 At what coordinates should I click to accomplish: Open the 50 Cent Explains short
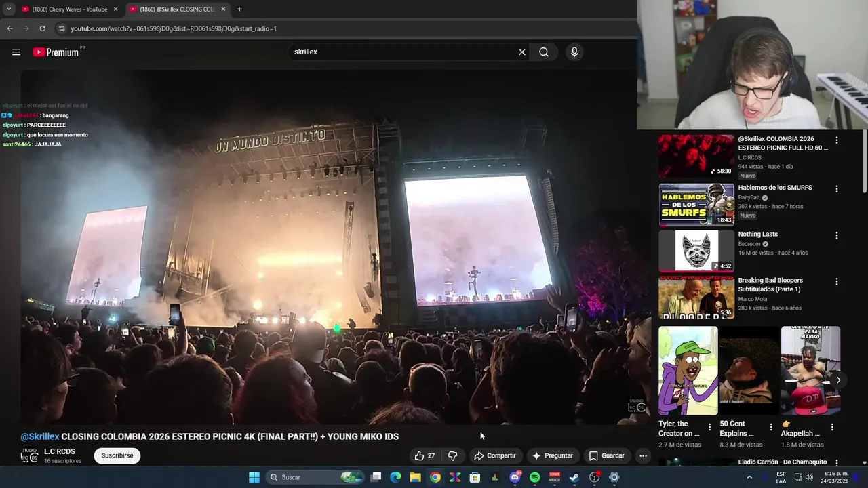click(749, 371)
